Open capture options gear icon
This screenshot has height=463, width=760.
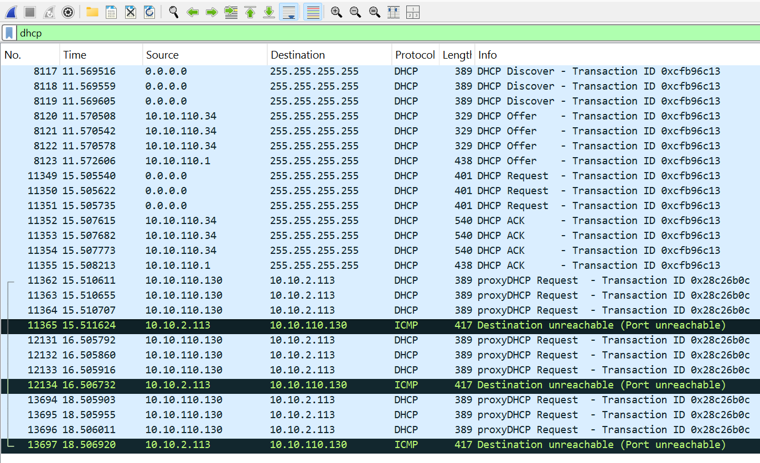click(x=68, y=12)
